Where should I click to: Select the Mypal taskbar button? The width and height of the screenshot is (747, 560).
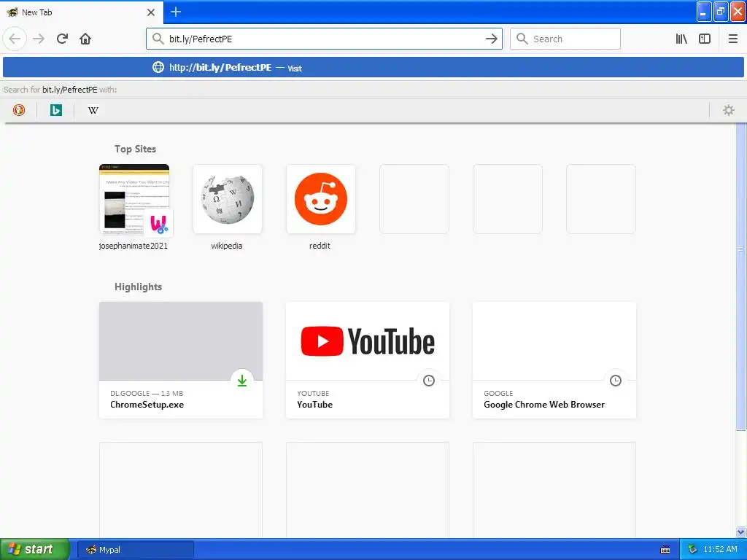click(x=135, y=550)
